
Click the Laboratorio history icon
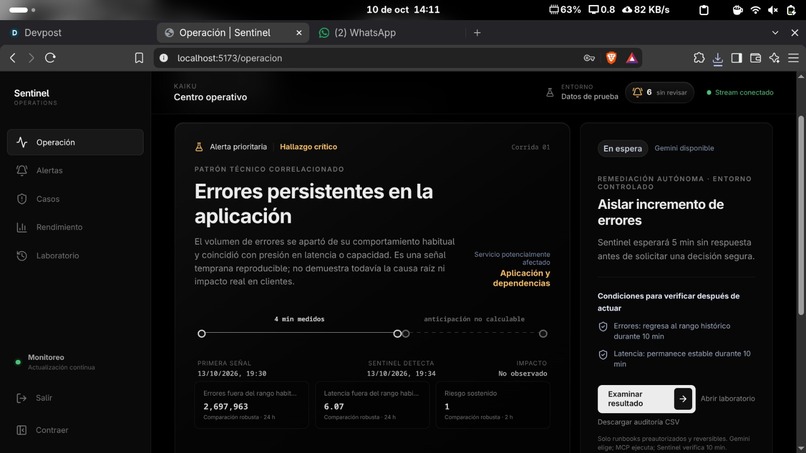pos(22,256)
